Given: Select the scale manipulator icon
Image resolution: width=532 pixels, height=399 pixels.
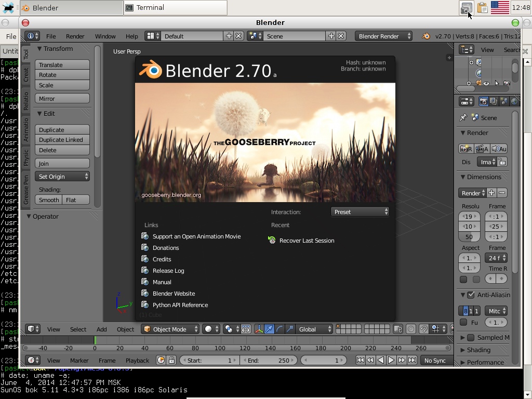Looking at the screenshot, I should (290, 329).
